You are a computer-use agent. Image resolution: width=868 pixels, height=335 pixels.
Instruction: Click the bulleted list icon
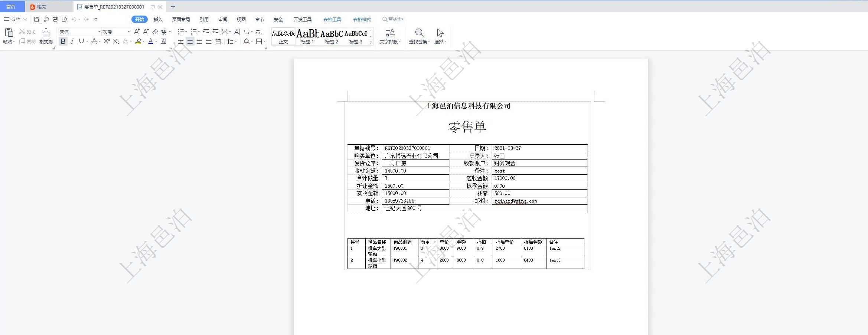[x=181, y=32]
